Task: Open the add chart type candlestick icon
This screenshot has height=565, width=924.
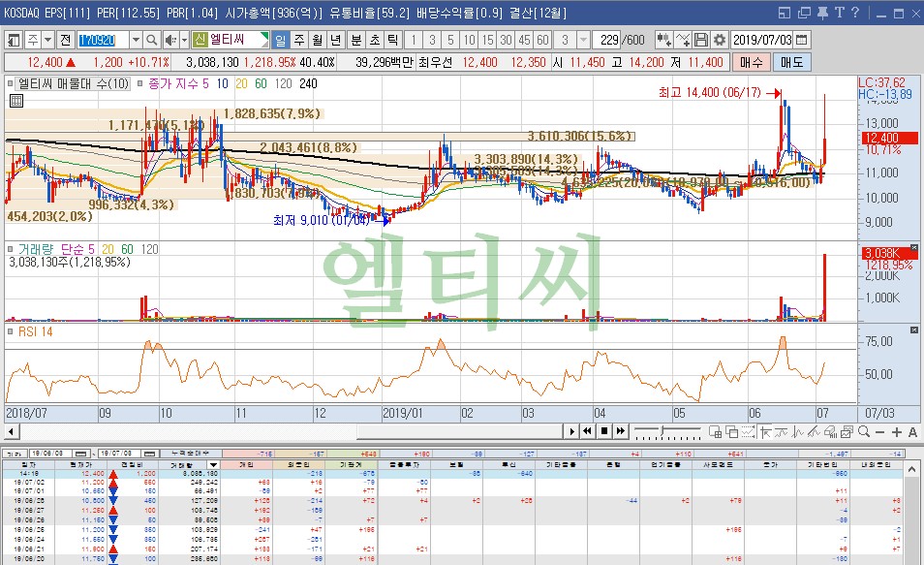Action: click(664, 40)
